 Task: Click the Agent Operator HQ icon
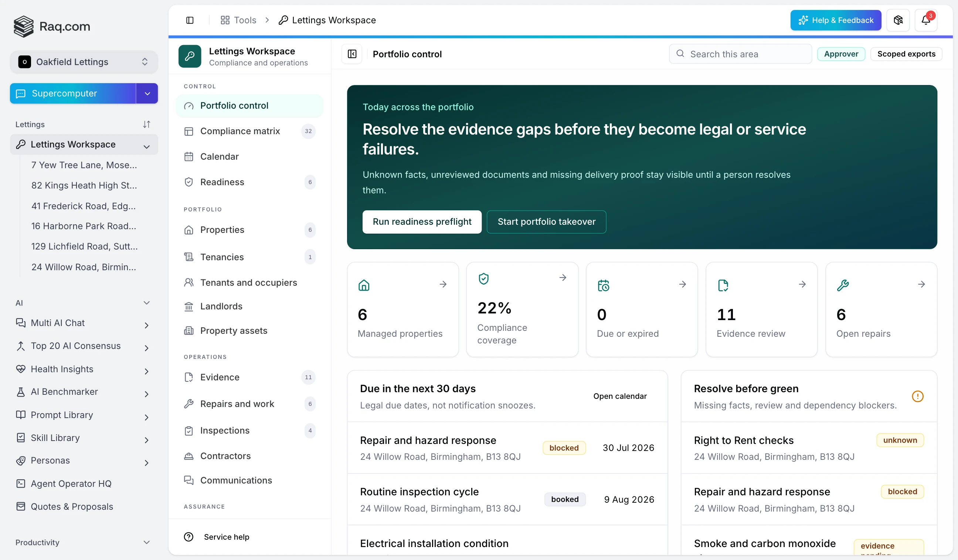[21, 483]
